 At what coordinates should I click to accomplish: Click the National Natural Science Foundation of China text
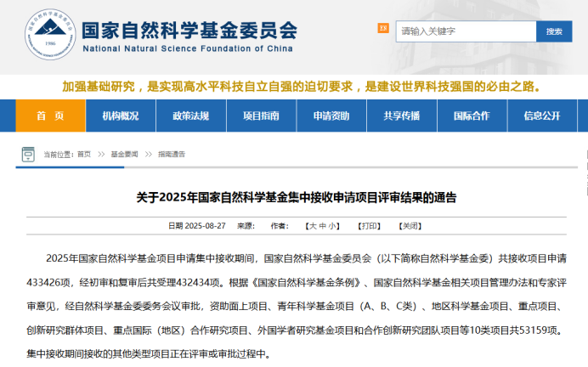click(x=188, y=48)
